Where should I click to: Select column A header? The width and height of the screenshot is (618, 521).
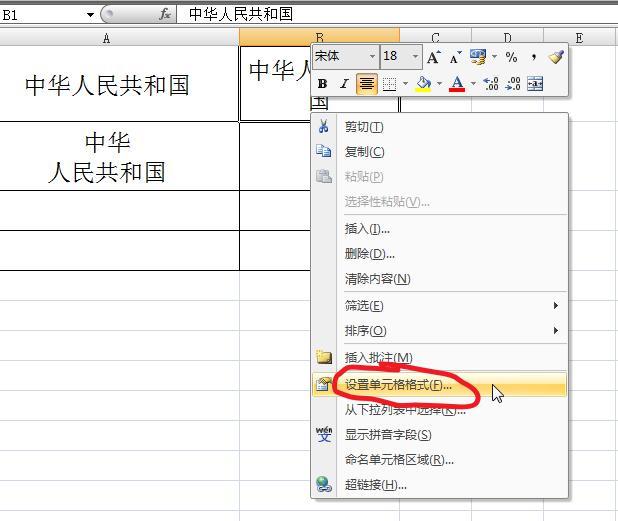tap(119, 38)
